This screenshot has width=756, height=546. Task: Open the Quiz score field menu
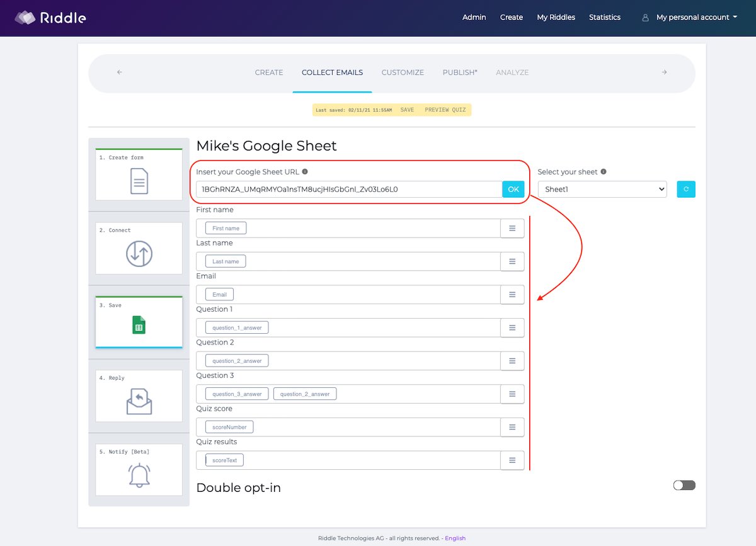(x=512, y=427)
